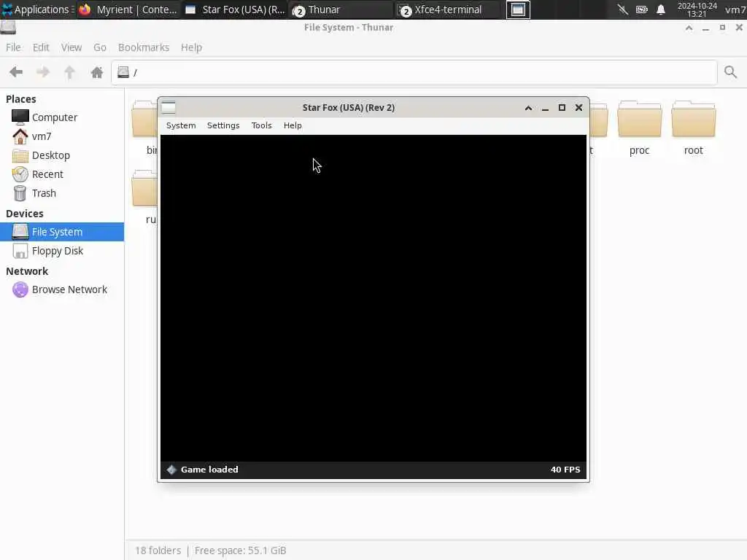Click the workspace switcher in panel
This screenshot has height=560, width=747.
(x=518, y=9)
